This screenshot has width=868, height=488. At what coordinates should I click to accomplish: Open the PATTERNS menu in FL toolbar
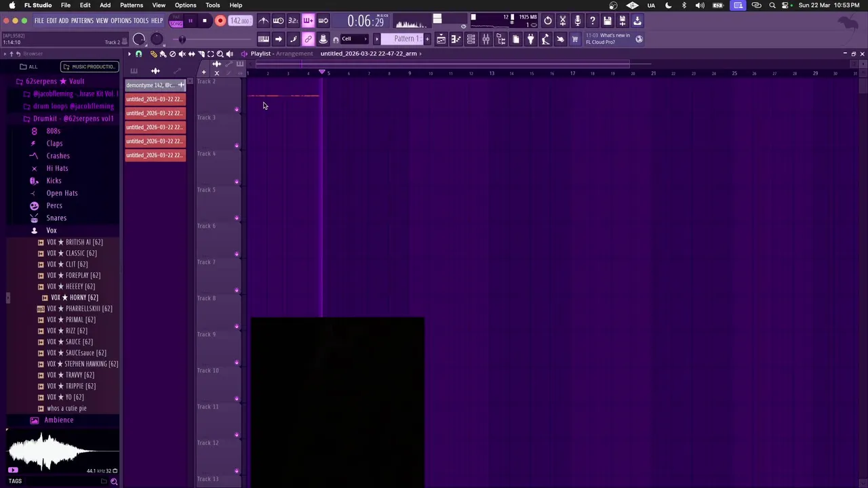(x=82, y=21)
